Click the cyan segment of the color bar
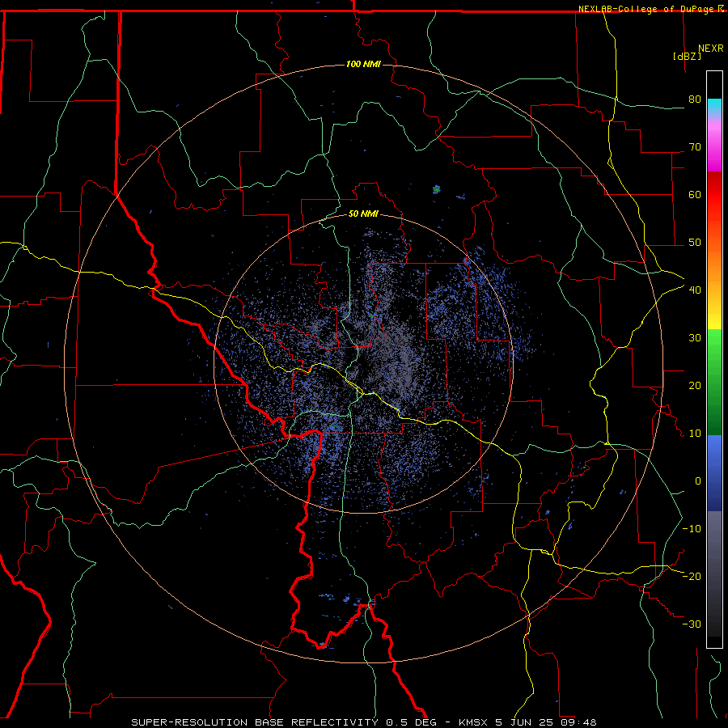728x728 pixels. 714,107
